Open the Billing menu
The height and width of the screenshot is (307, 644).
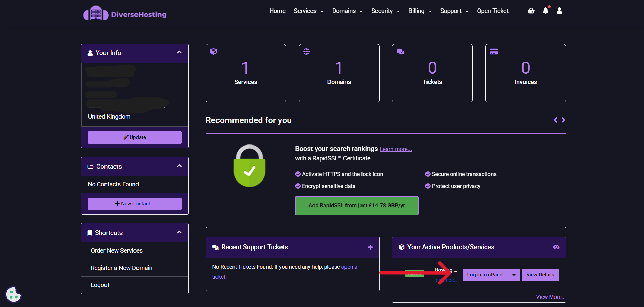click(420, 11)
